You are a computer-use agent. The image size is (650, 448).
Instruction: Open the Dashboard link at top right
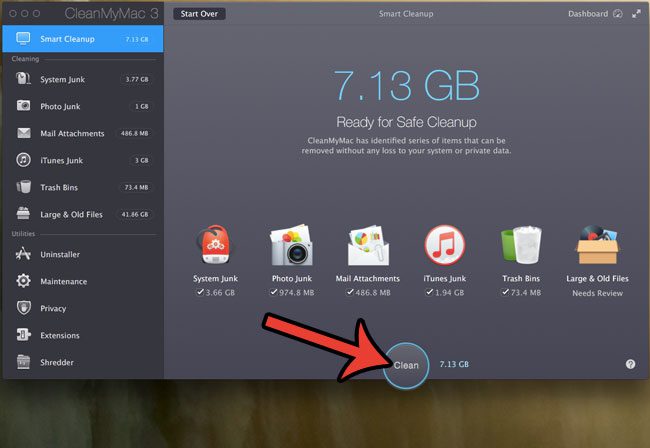point(588,14)
